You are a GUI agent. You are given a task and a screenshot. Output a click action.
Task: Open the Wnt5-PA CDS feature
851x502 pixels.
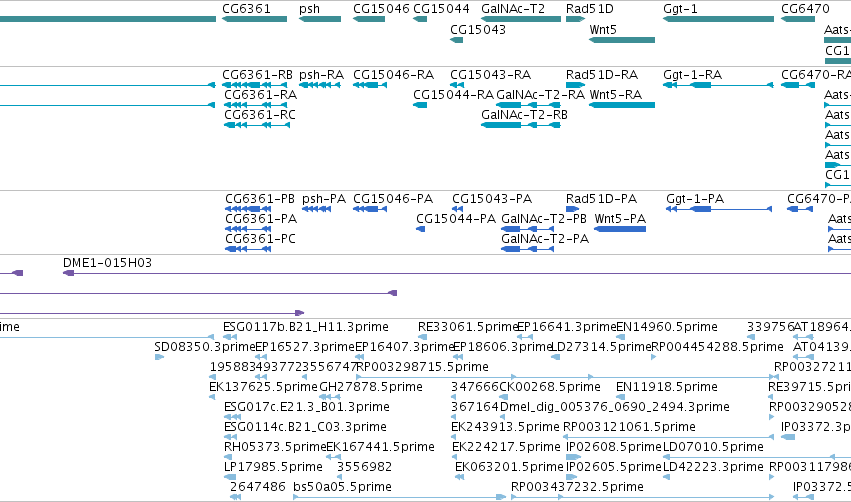pos(620,229)
